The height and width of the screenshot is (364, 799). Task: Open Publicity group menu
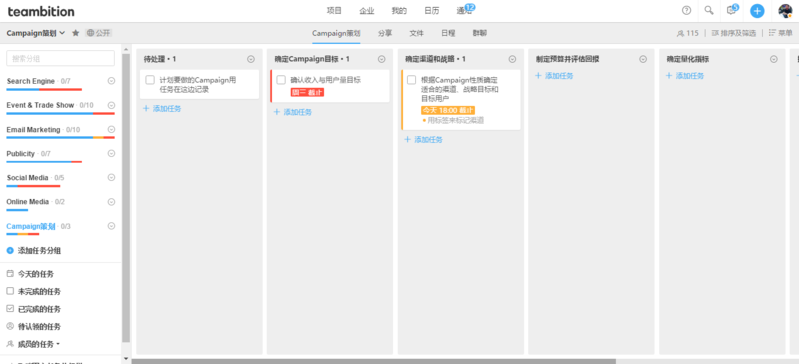(x=111, y=153)
